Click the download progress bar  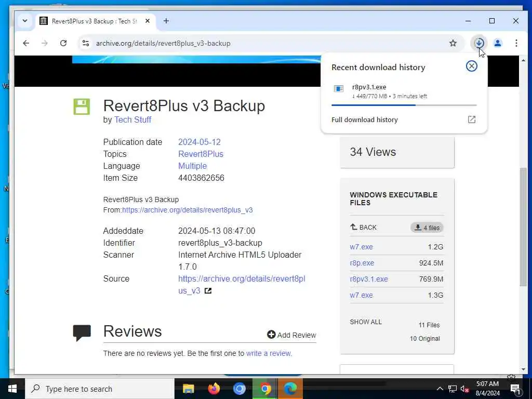(x=404, y=105)
